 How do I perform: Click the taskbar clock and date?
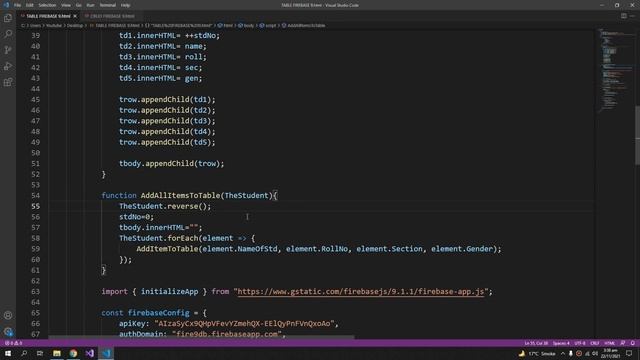(611, 353)
